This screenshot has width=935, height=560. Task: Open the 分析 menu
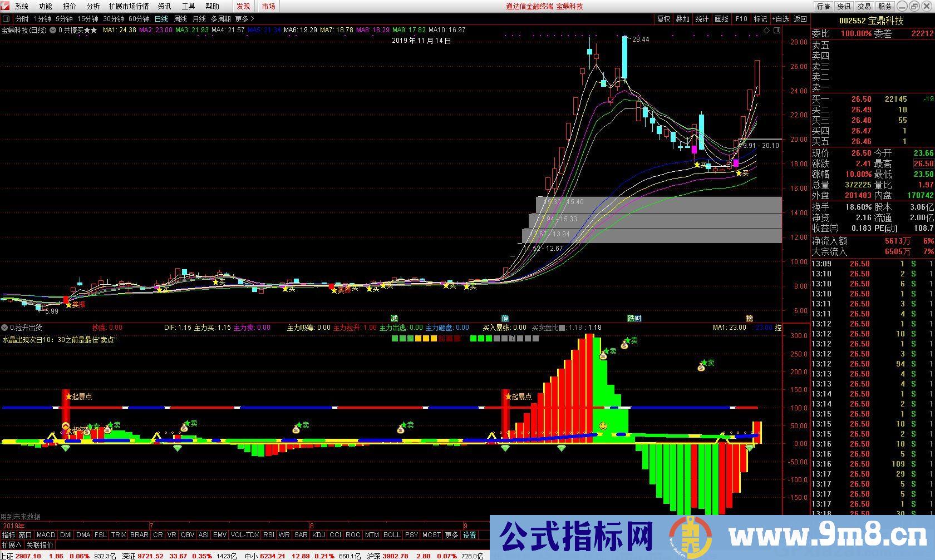pyautogui.click(x=93, y=6)
